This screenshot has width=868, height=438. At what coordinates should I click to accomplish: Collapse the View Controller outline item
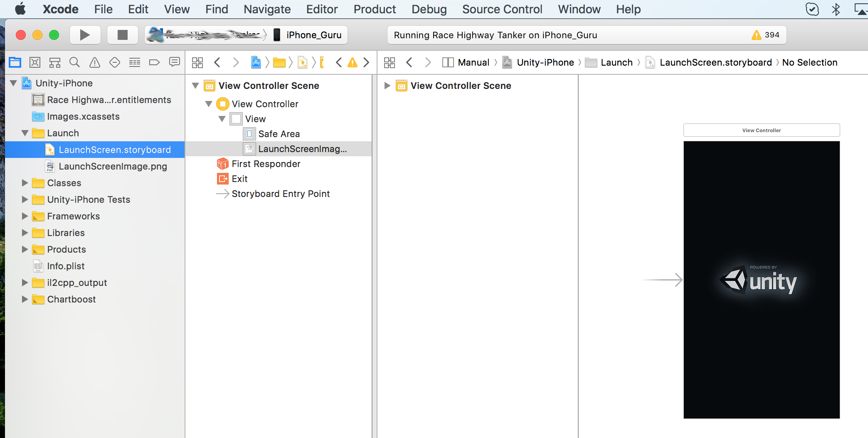pyautogui.click(x=209, y=104)
